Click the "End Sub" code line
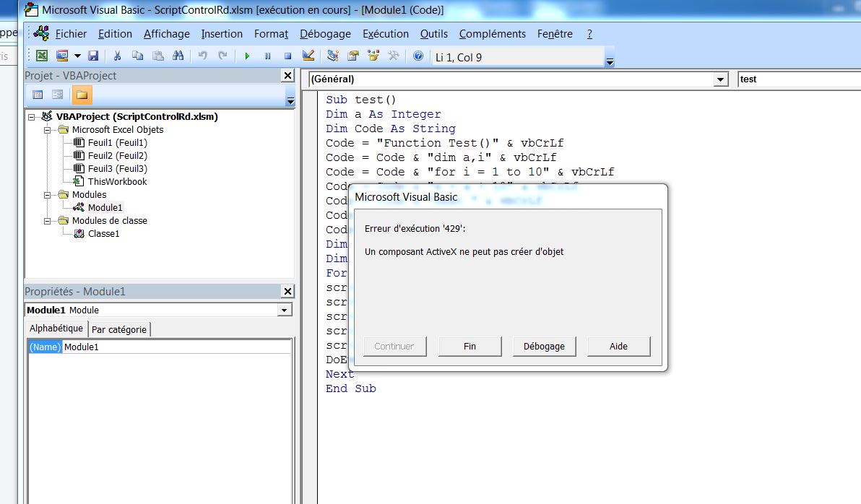Viewport: 861px width, 504px height. pyautogui.click(x=351, y=388)
